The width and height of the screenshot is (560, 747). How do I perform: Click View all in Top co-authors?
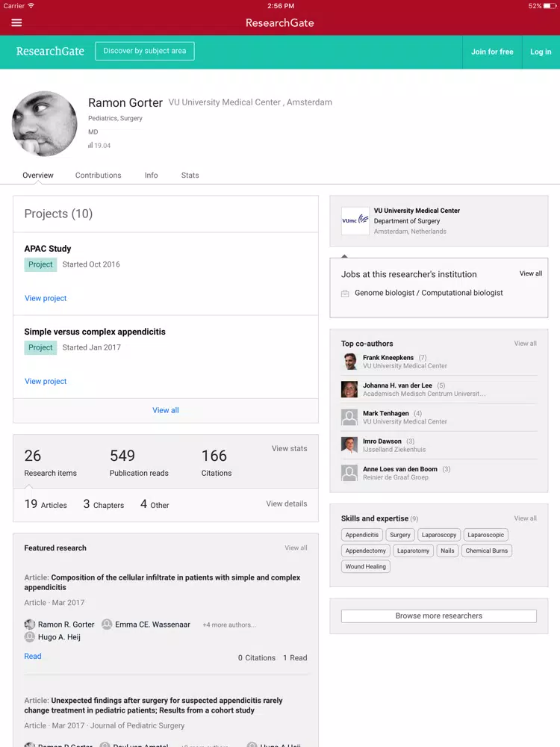(525, 344)
